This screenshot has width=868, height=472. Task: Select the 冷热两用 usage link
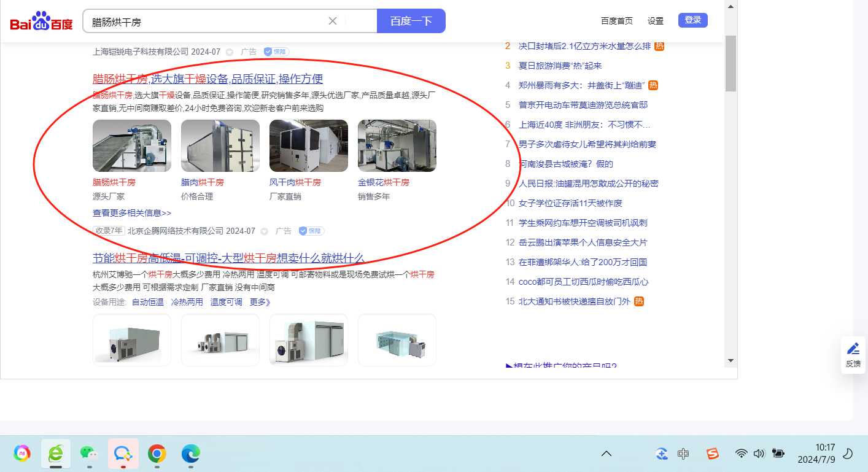click(x=187, y=302)
